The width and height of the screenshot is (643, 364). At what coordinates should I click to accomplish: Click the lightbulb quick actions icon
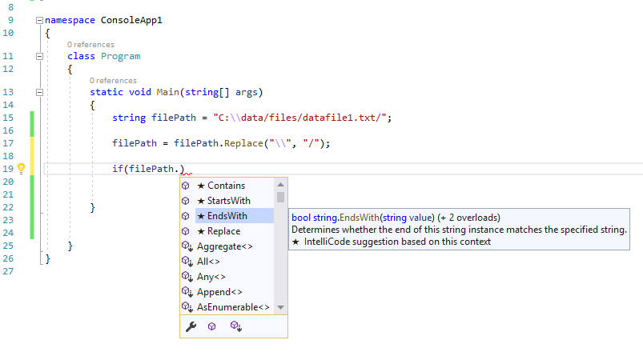[x=22, y=169]
